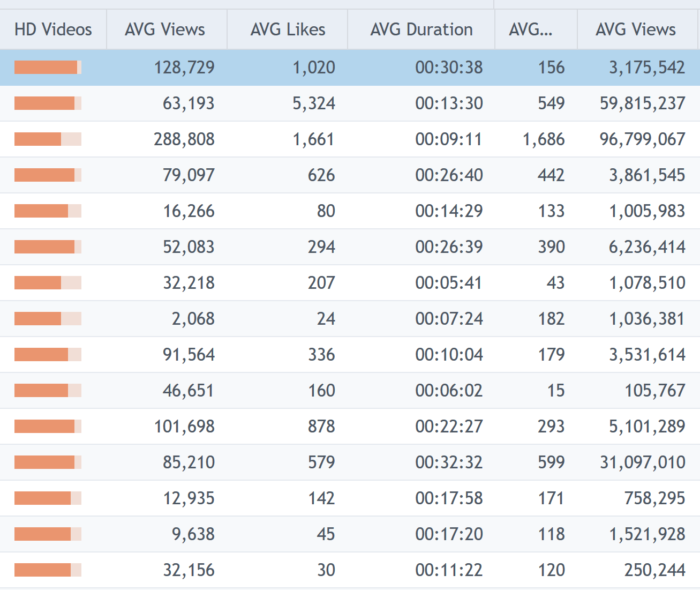700x590 pixels.
Task: Click the 250,244 value
Action: click(654, 570)
